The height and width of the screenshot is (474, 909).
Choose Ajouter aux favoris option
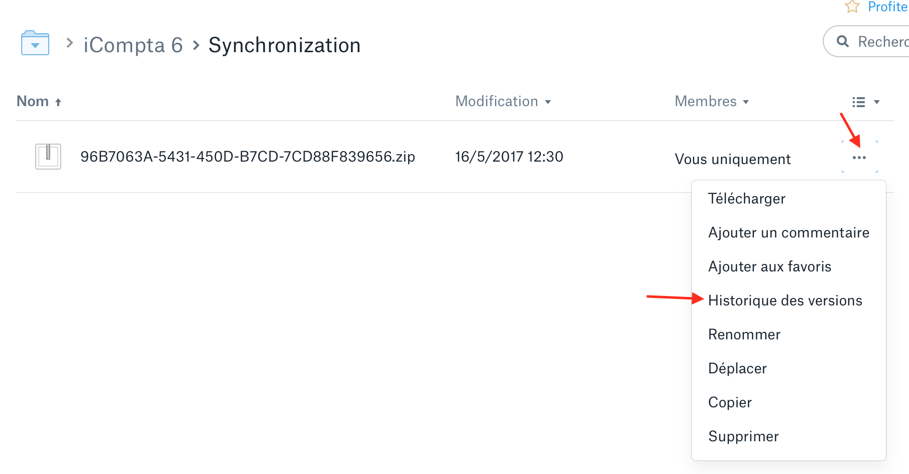coord(769,267)
